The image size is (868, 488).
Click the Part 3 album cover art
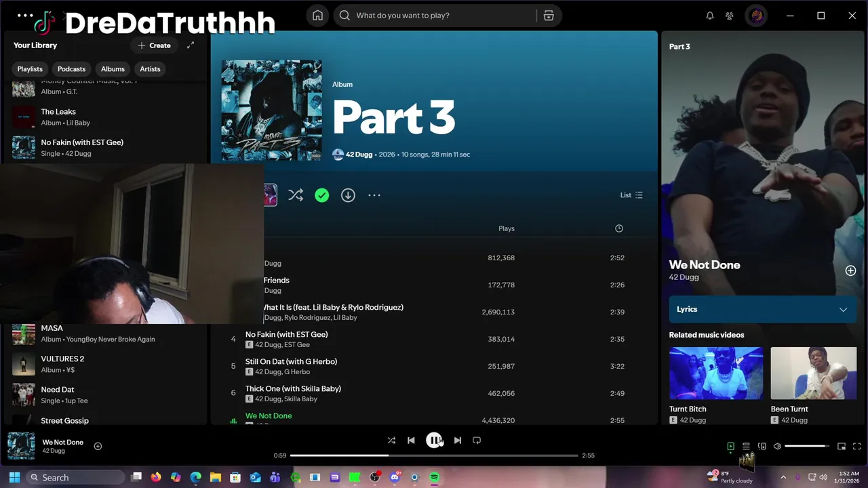coord(272,110)
